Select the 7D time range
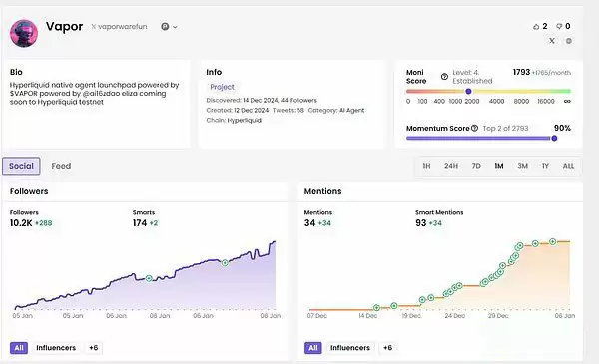Viewport: 599px width, 364px height. (476, 166)
